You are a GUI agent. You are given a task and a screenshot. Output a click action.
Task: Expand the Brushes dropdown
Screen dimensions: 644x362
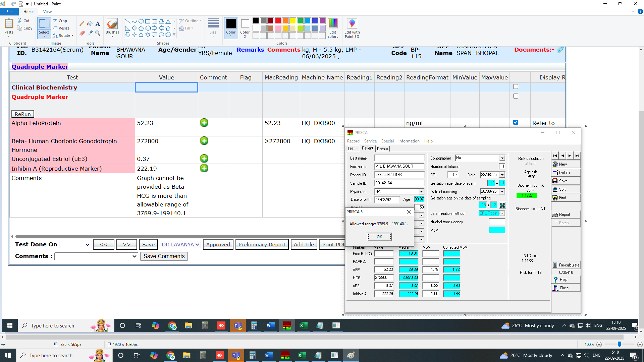click(x=112, y=36)
